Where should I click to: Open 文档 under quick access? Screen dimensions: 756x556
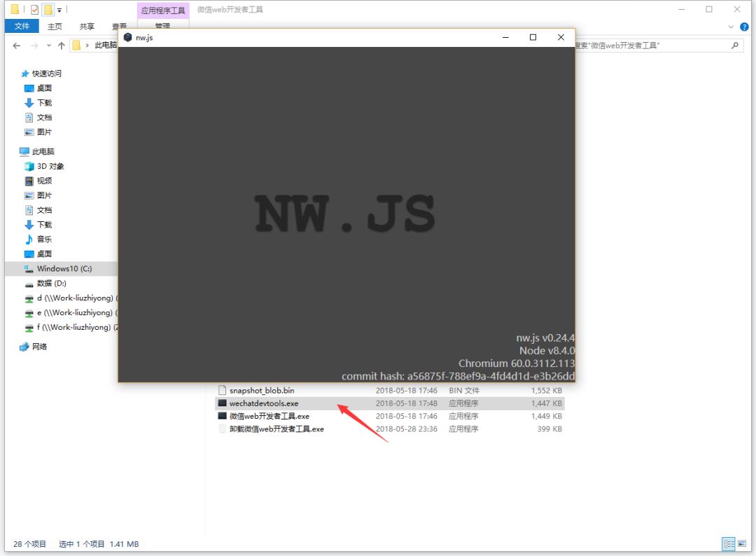point(38,117)
